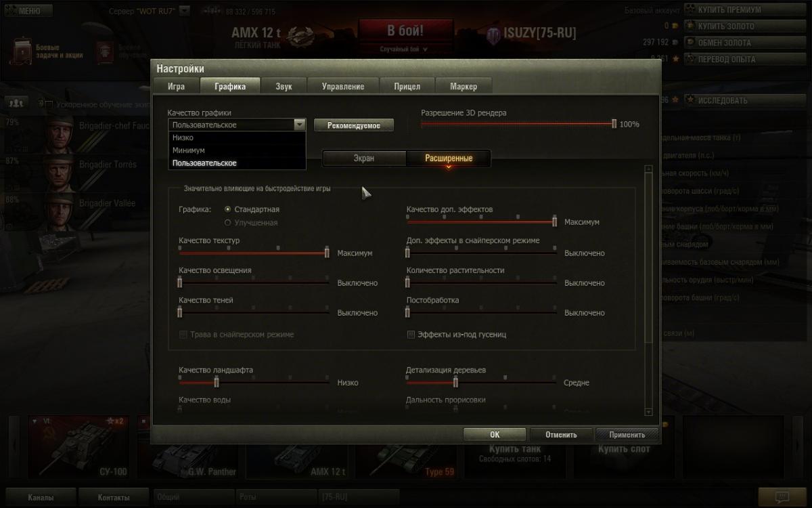The width and height of the screenshot is (812, 508).
Task: Open the crew group icon above crew list
Action: tap(15, 102)
